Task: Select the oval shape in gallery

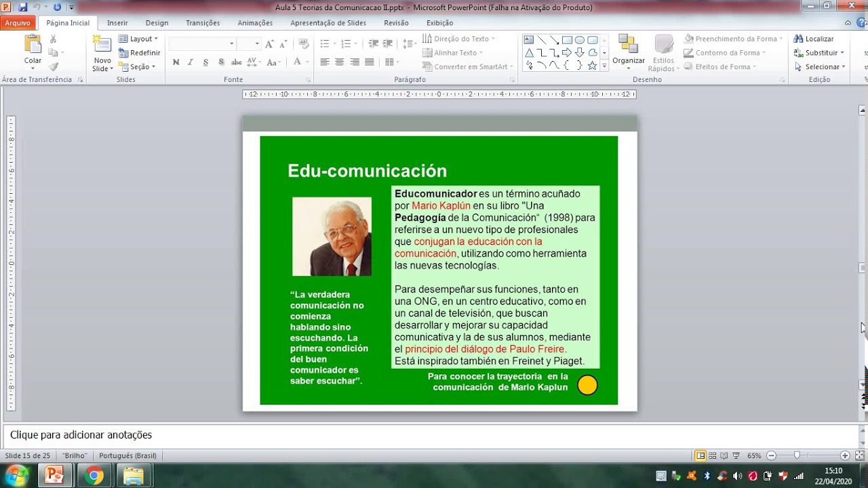Action: pos(580,40)
